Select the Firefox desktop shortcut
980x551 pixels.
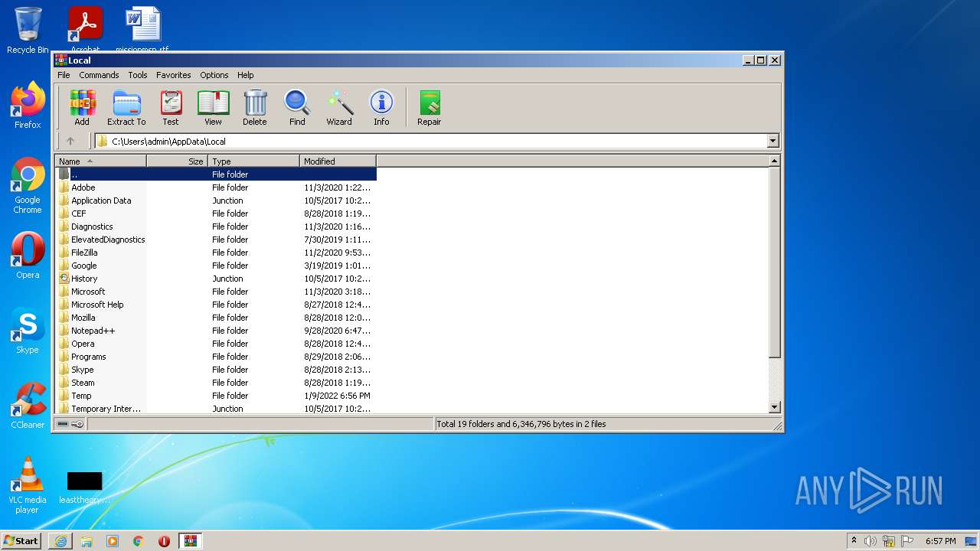coord(28,106)
